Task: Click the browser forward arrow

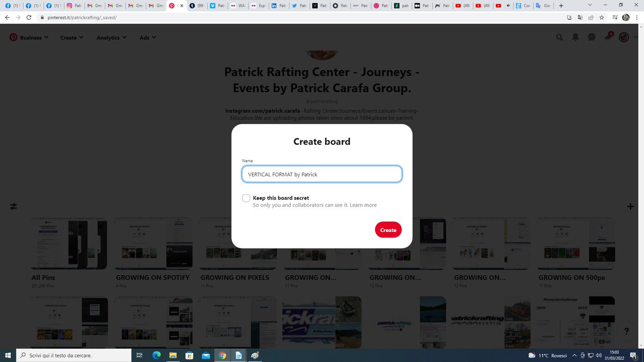Action: click(x=17, y=17)
